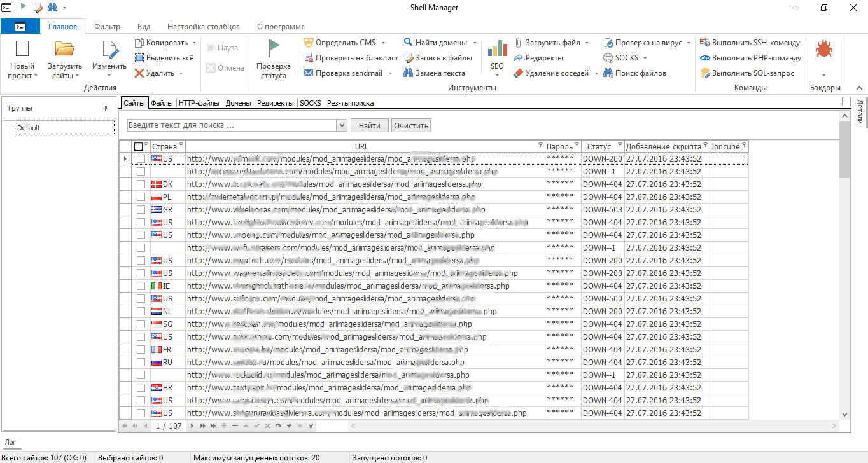868x463 pixels.
Task: Open the Редиректы ribbon tool
Action: tap(538, 58)
